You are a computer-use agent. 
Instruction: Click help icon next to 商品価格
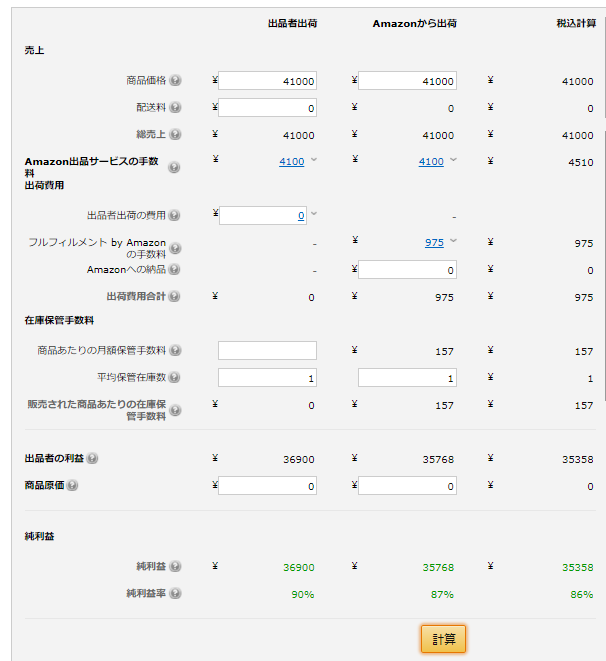tap(176, 81)
